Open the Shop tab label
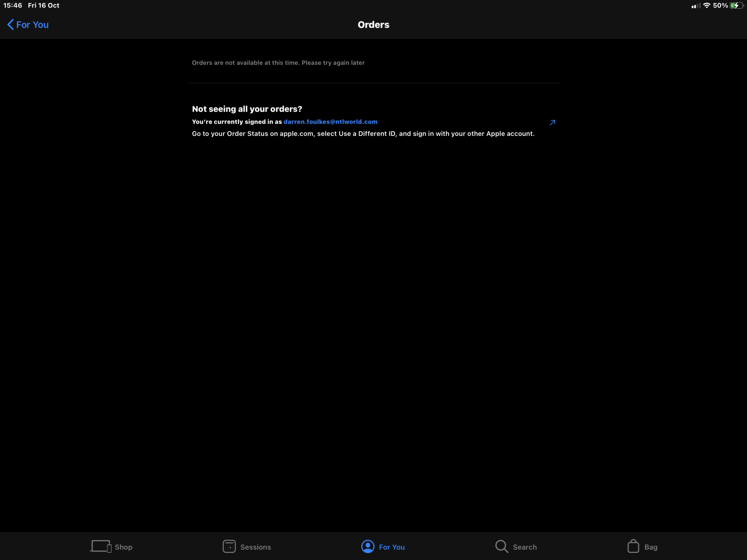Viewport: 747px width, 560px height. click(124, 547)
